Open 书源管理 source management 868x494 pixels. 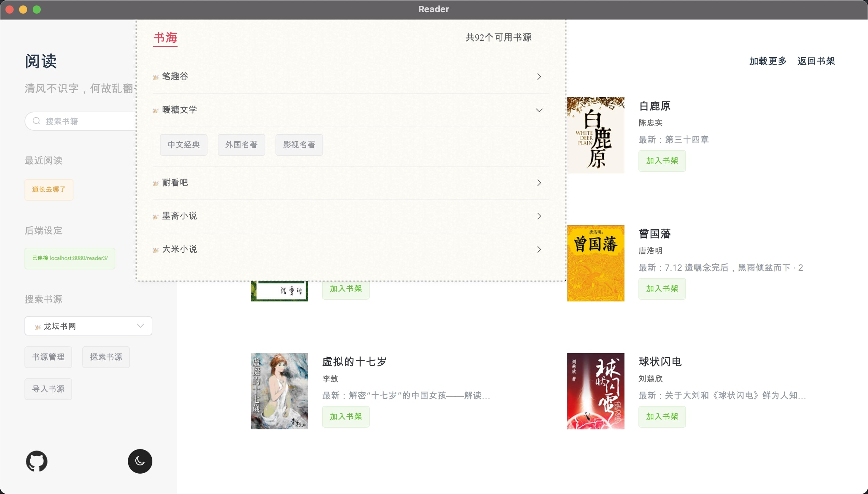[x=48, y=357]
